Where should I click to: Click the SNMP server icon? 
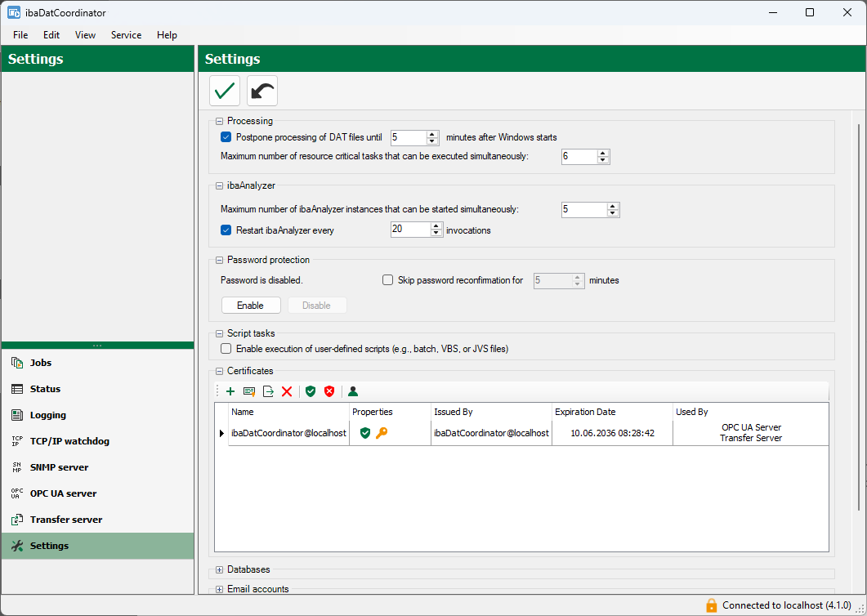click(17, 467)
